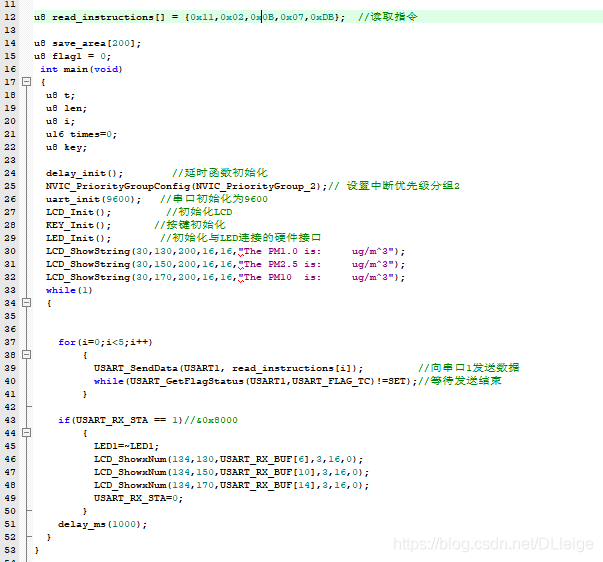Collapse the for loop fold at line 38
The width and height of the screenshot is (603, 562).
[26, 355]
